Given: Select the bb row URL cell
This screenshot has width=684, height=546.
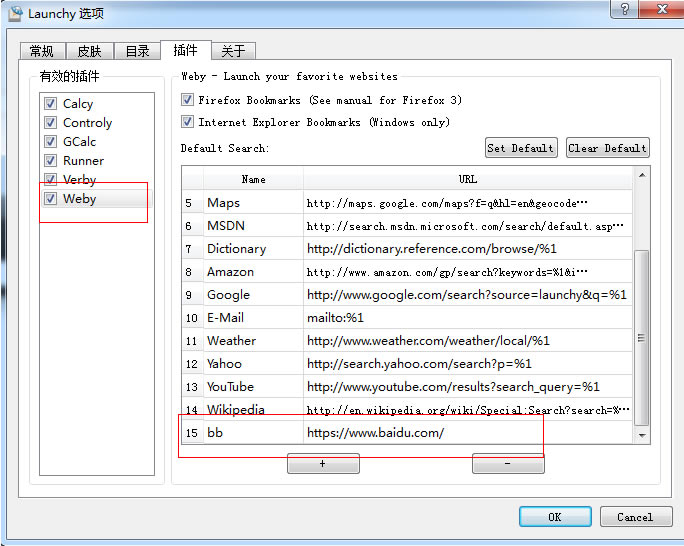Looking at the screenshot, I should [x=467, y=433].
